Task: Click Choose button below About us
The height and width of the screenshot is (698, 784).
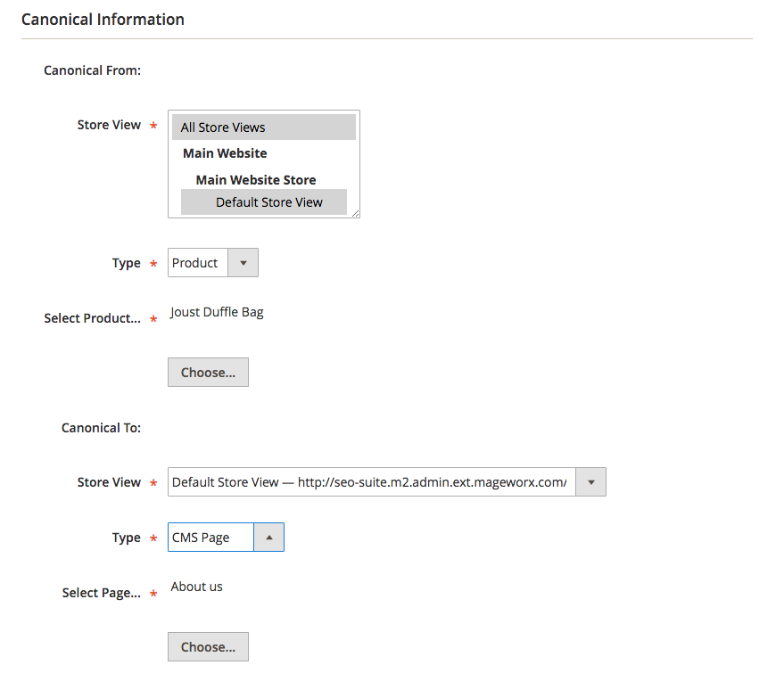Action: point(208,647)
